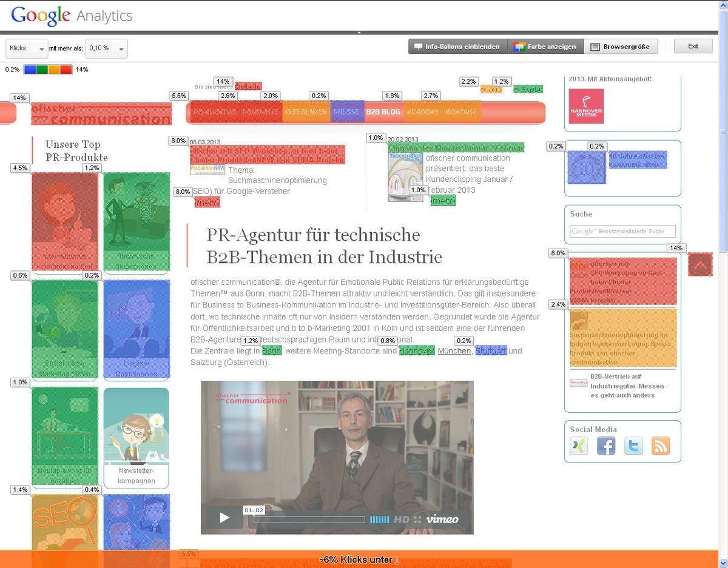Click [mehr] under Clipping des Monats
728x568 pixels.
tap(443, 201)
